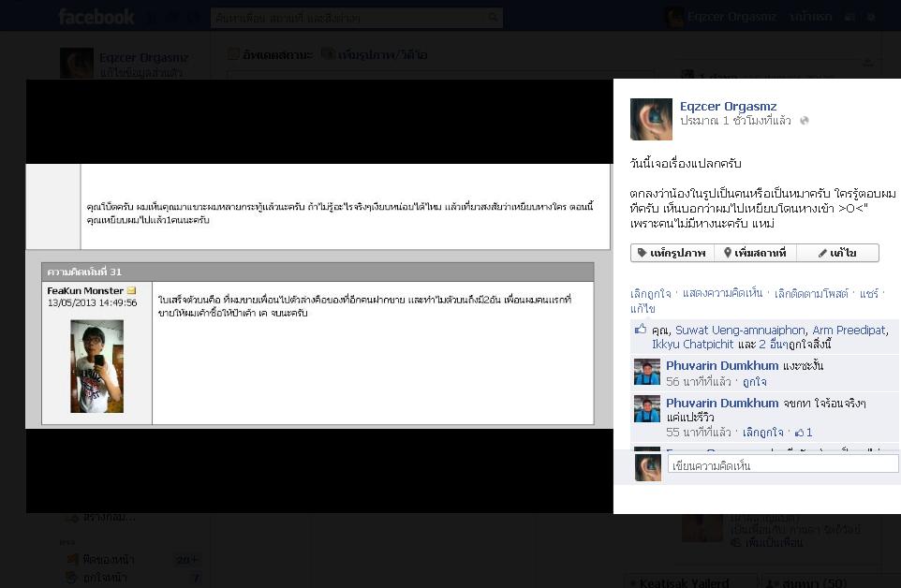Toggle ถูกใจ (Like) on the first Phuvarin comment
This screenshot has height=588, width=901.
754,382
